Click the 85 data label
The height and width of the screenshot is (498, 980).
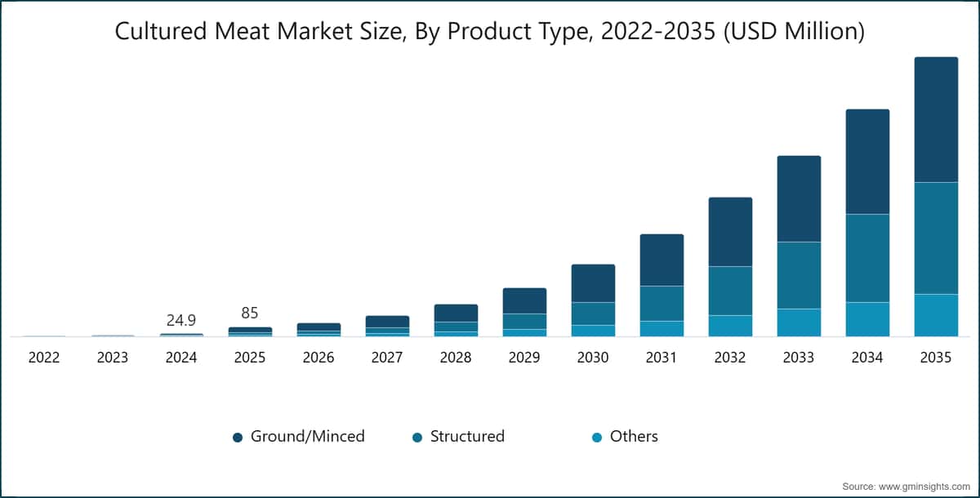click(x=250, y=313)
